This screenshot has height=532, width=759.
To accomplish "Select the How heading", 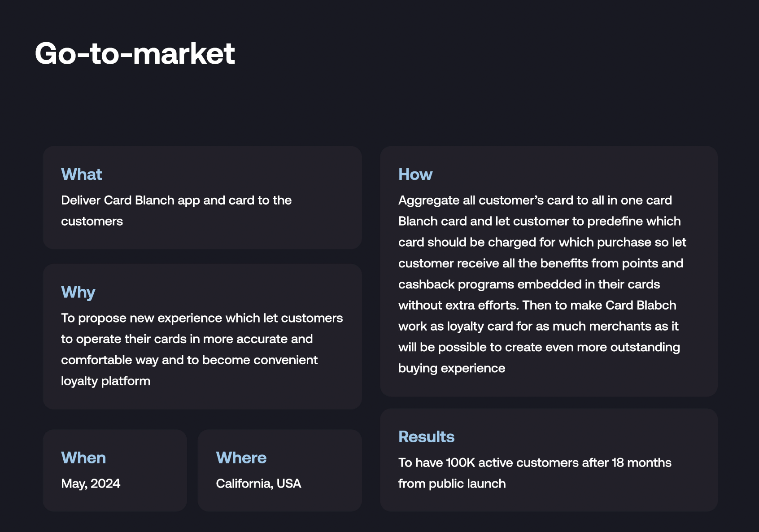I will pyautogui.click(x=415, y=174).
